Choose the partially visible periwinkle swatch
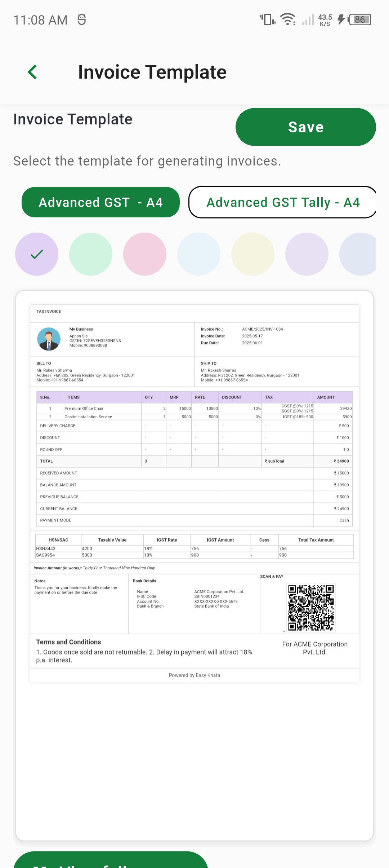This screenshot has width=389, height=868. [358, 254]
